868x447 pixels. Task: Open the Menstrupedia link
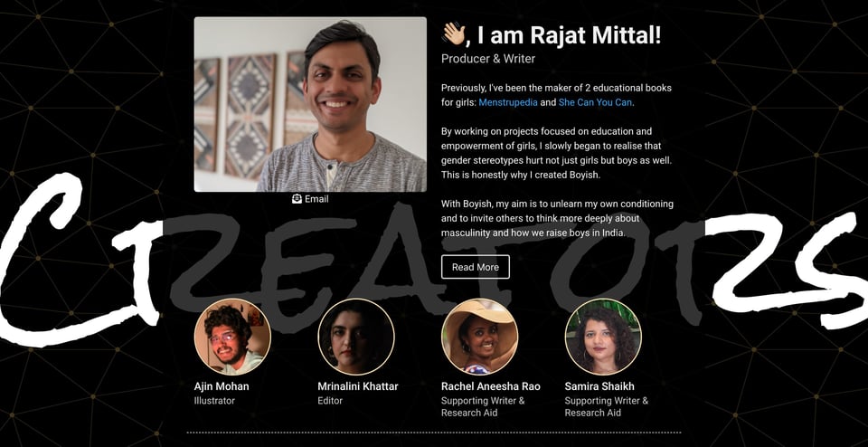pyautogui.click(x=507, y=102)
